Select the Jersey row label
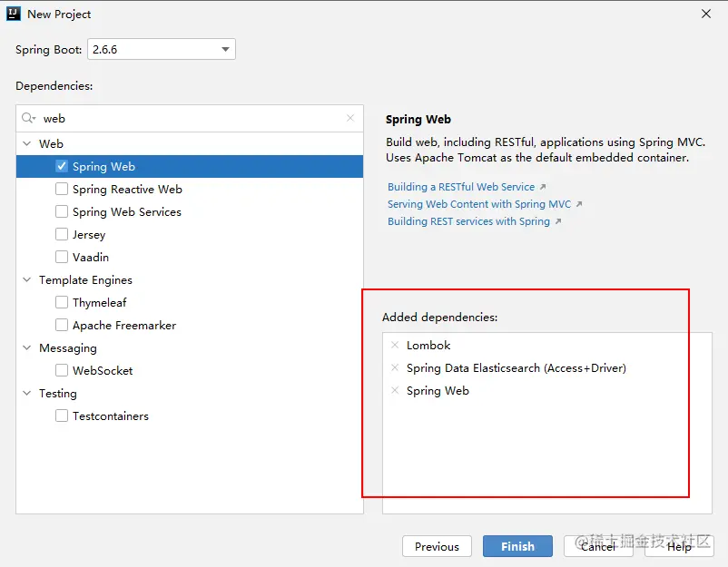The image size is (728, 567). point(89,234)
